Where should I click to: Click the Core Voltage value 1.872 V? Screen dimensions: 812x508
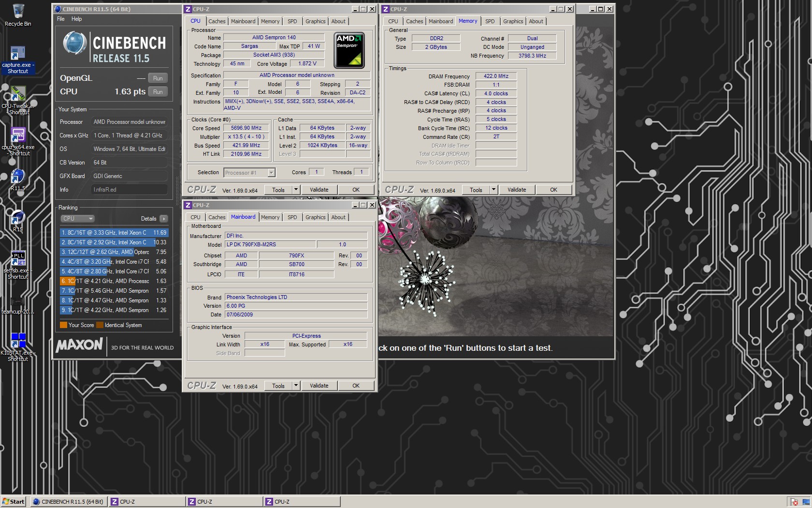pyautogui.click(x=307, y=64)
